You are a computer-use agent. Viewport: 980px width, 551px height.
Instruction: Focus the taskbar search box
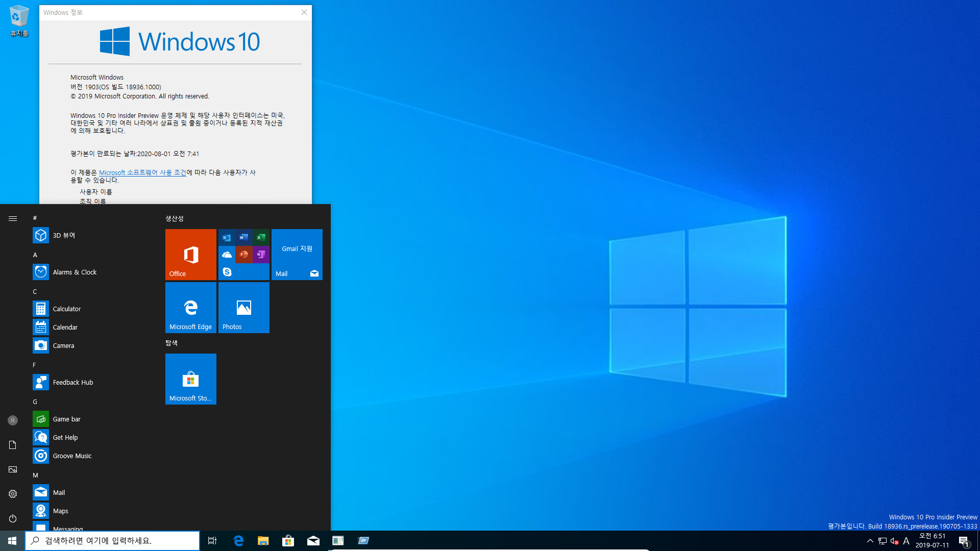[x=112, y=541]
